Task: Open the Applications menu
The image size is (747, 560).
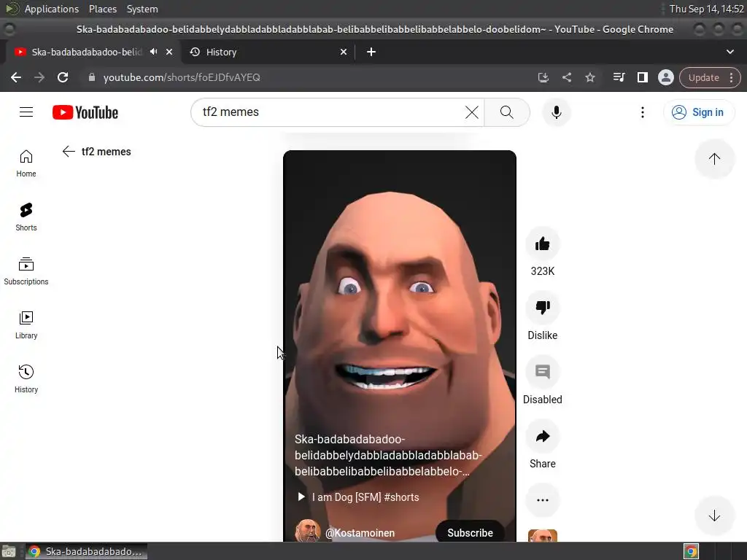Action: [x=52, y=9]
